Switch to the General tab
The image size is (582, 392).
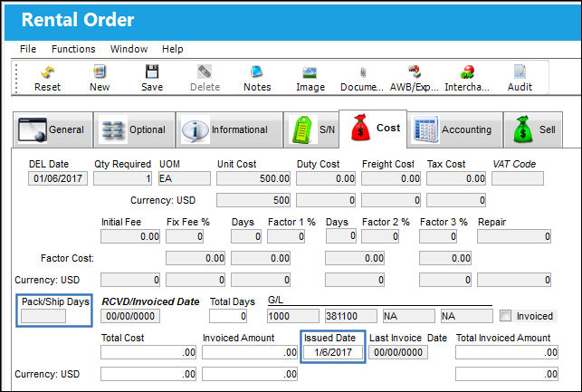click(x=52, y=130)
